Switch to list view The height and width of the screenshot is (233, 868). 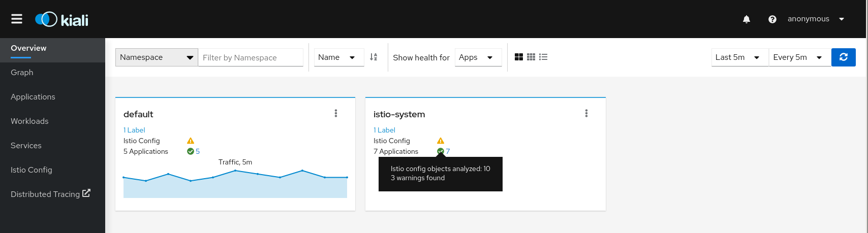point(543,57)
